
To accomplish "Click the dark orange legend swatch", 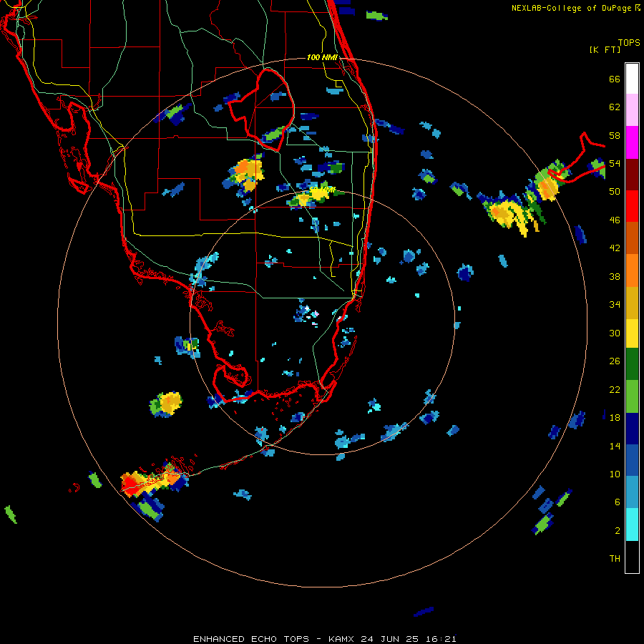I will pos(632,238).
